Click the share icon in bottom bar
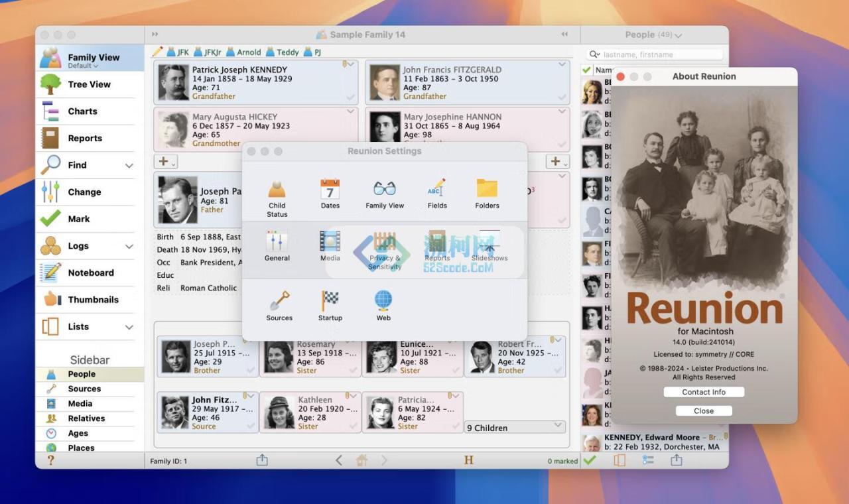Image resolution: width=849 pixels, height=504 pixels. (262, 460)
